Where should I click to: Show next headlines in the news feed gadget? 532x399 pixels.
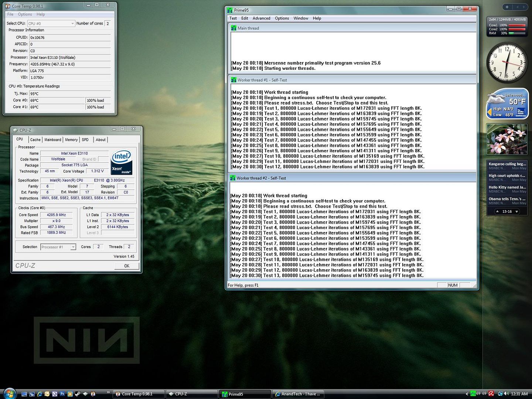[516, 212]
